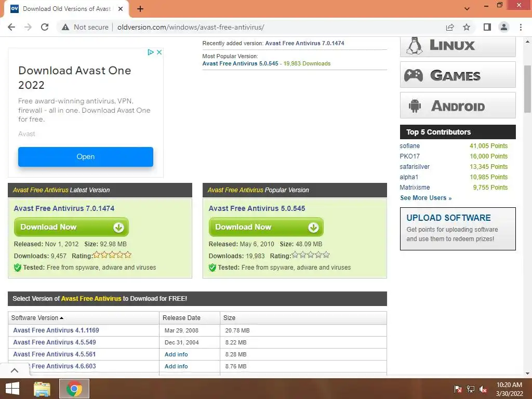Screen dimensions: 532x399
Task: Rate the latest version with stars
Action: [112, 255]
